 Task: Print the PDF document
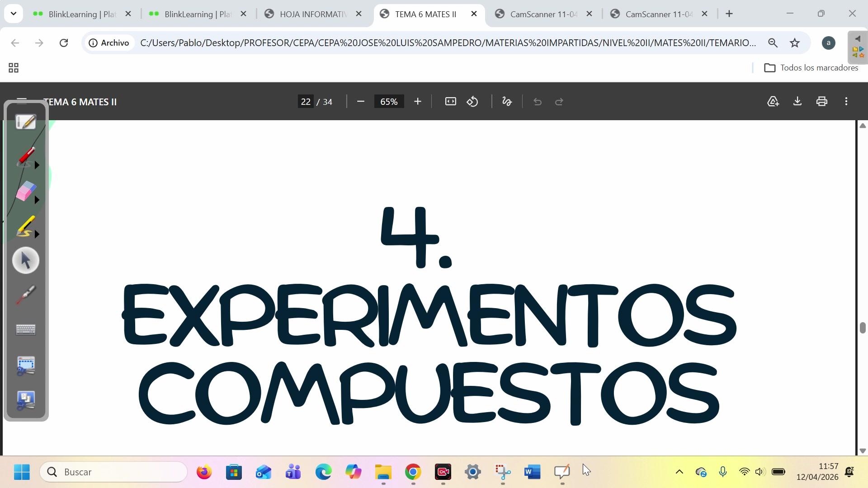(822, 102)
